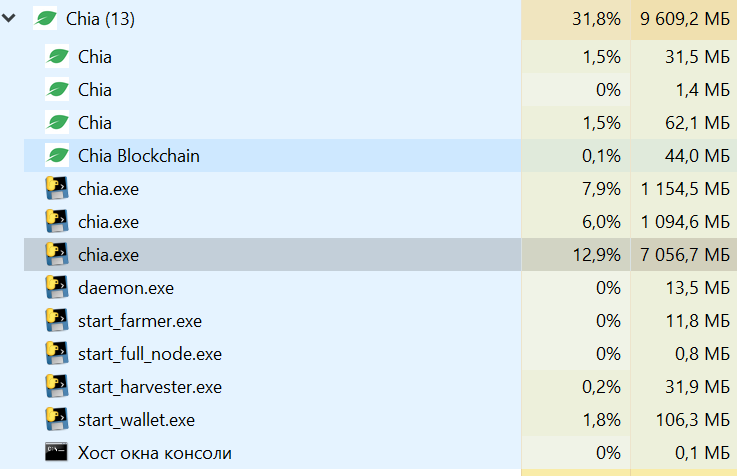Click the start_full_node.exe icon

tap(56, 354)
